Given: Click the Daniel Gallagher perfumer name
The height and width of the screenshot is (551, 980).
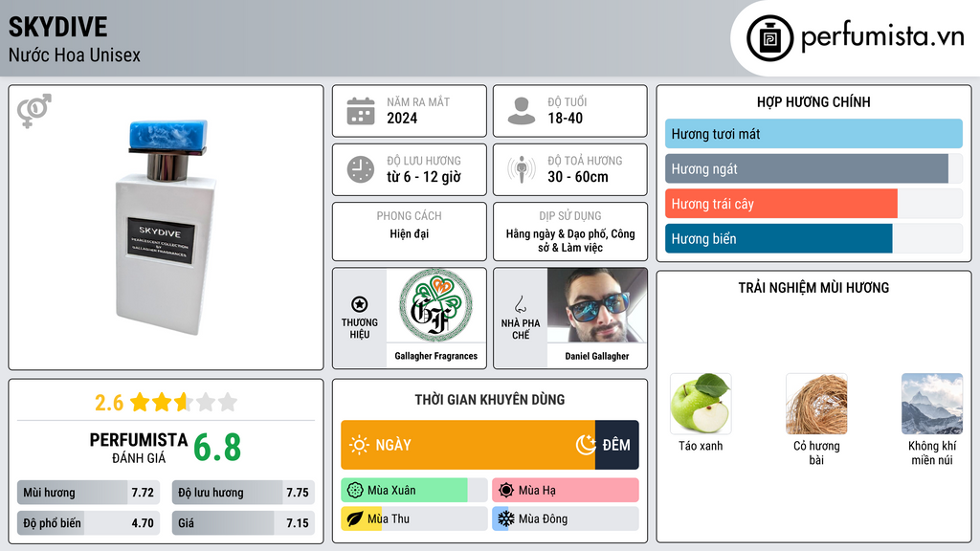Looking at the screenshot, I should [597, 356].
